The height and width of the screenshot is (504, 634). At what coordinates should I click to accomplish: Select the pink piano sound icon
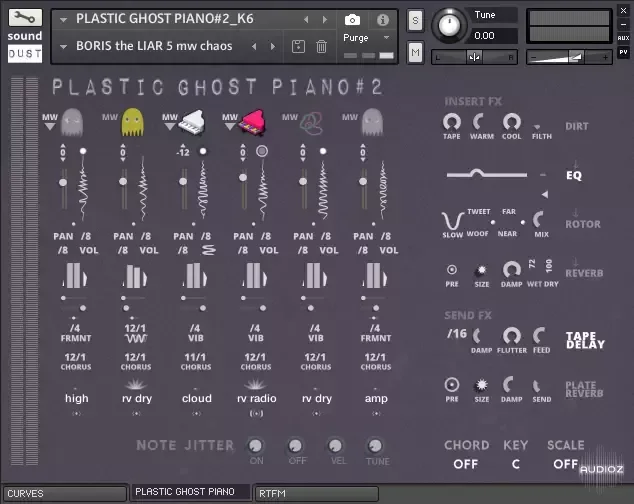click(x=252, y=122)
